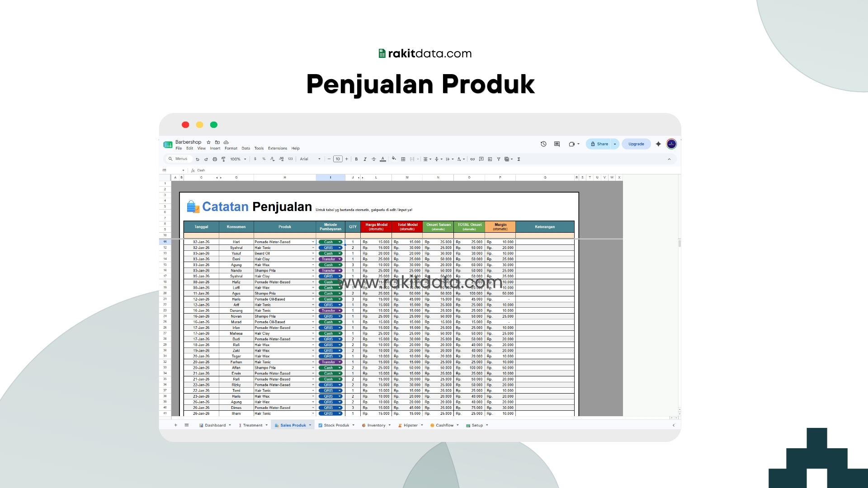Decrease font size with minus button
The width and height of the screenshot is (868, 488).
(329, 159)
